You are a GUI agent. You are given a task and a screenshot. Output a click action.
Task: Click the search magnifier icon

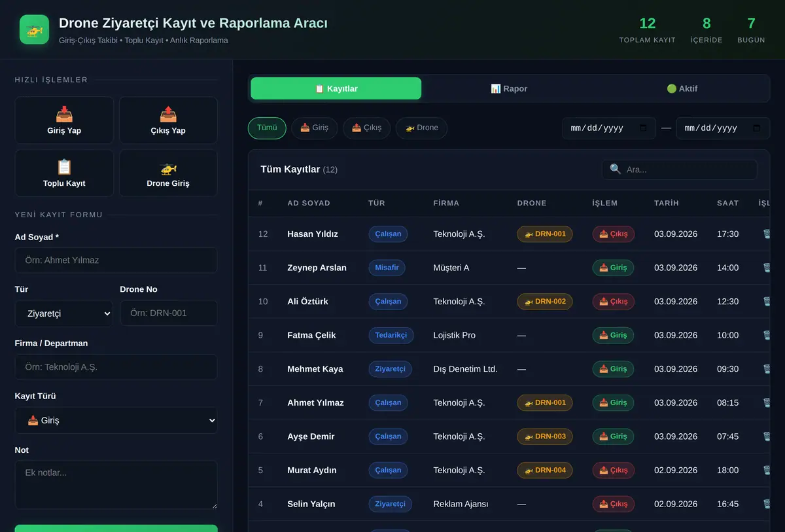tap(616, 169)
